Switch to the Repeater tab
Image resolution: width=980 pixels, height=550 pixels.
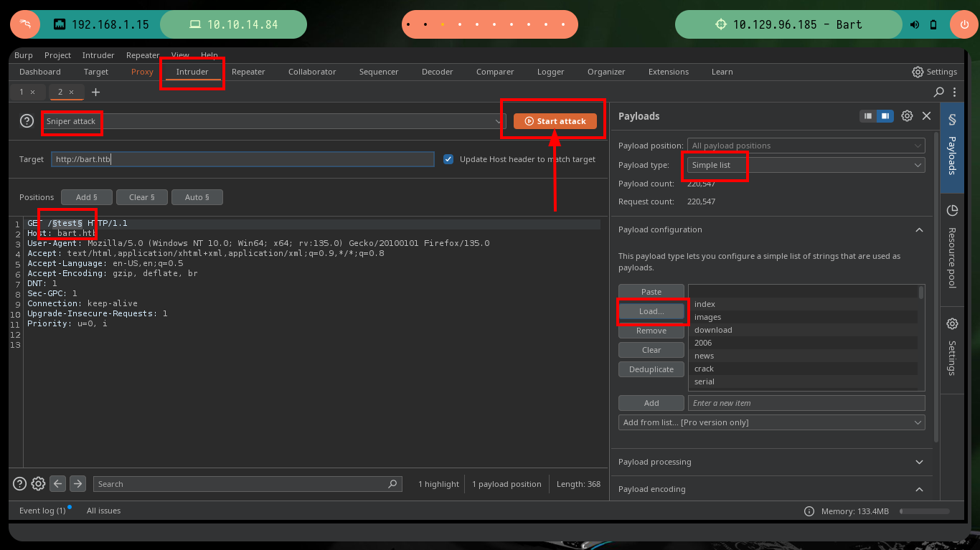pyautogui.click(x=248, y=72)
